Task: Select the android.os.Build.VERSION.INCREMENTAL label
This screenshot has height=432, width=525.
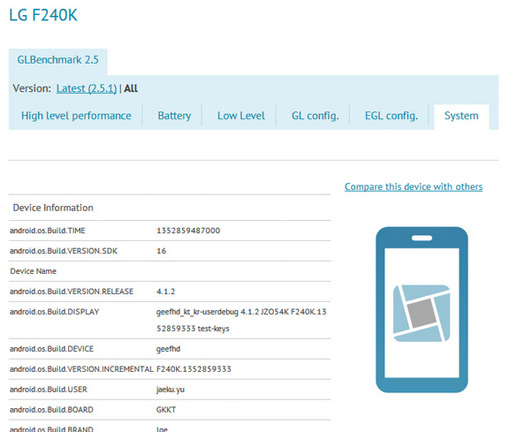Action: pos(82,369)
